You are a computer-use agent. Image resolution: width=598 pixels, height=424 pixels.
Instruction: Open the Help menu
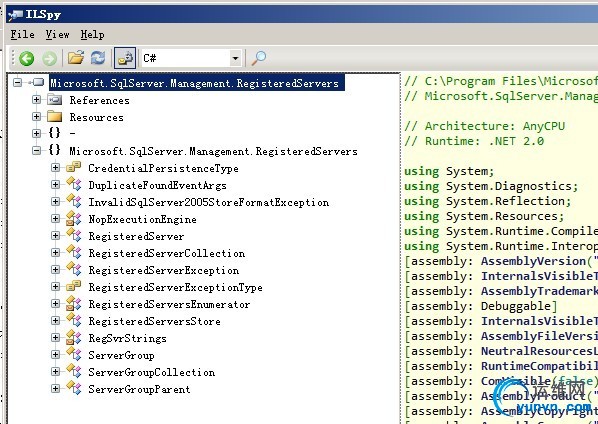point(92,35)
